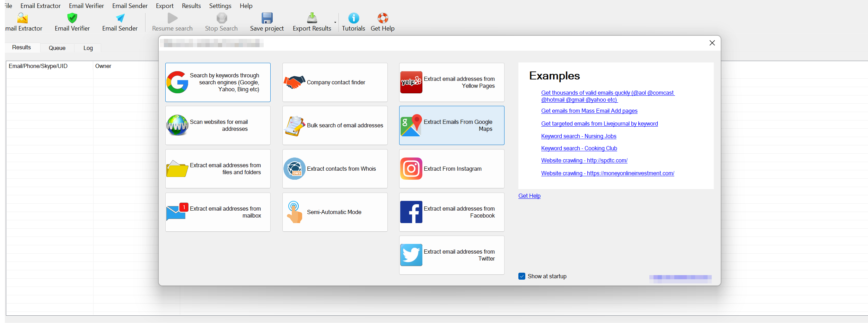Click the Email/Phone/Skype/UID column header
The height and width of the screenshot is (323, 868).
point(38,66)
